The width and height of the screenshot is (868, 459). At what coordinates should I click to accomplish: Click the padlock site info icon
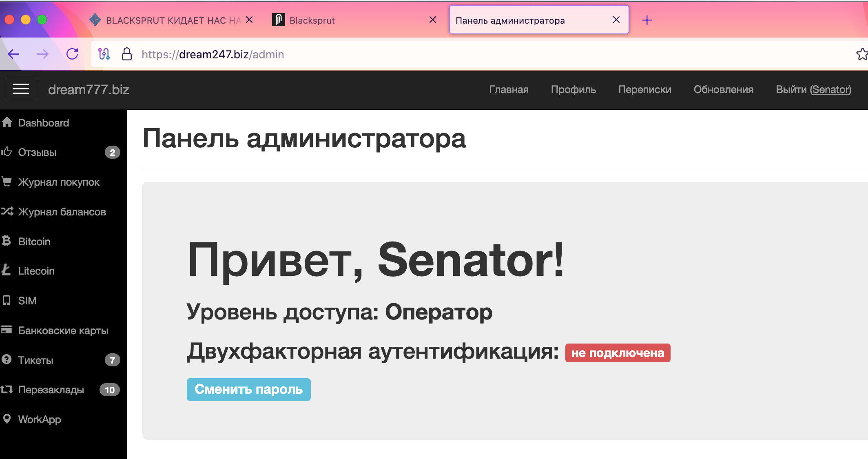[127, 54]
